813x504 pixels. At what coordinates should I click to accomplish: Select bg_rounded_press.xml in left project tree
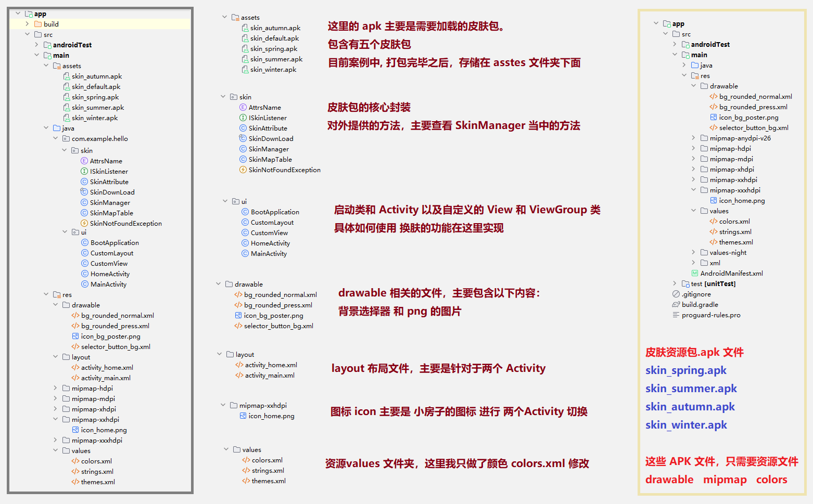[x=116, y=326]
